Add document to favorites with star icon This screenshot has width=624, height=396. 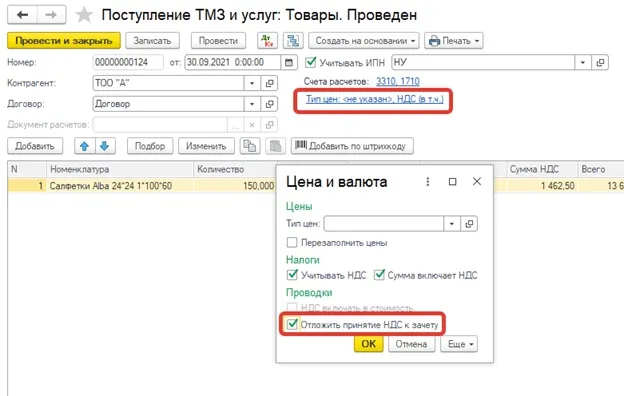pos(84,15)
